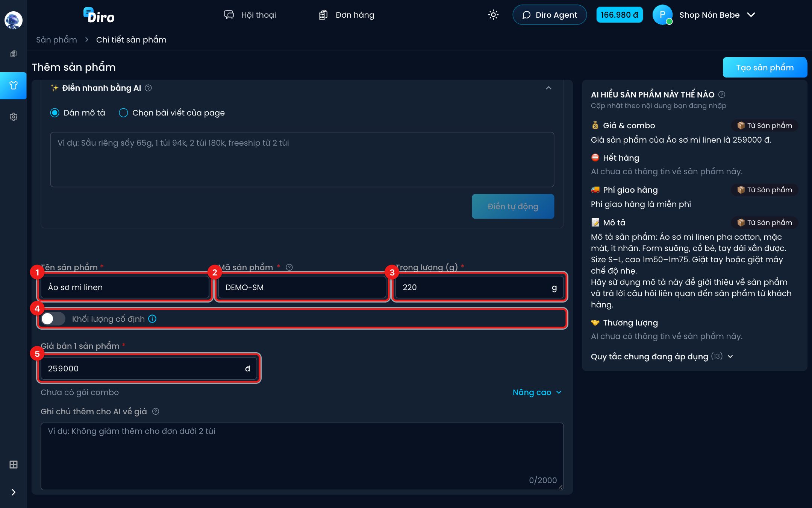This screenshot has height=508, width=812.
Task: Click Giá bán field 259000
Action: click(148, 368)
